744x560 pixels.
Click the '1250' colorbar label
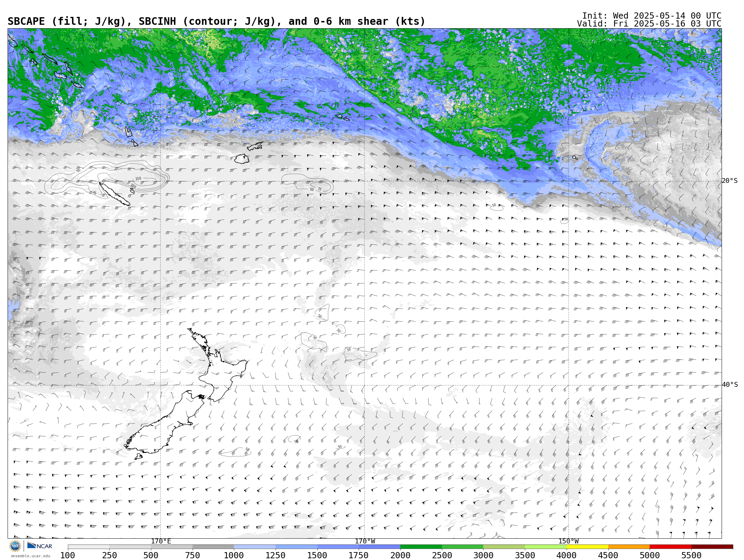tap(276, 555)
